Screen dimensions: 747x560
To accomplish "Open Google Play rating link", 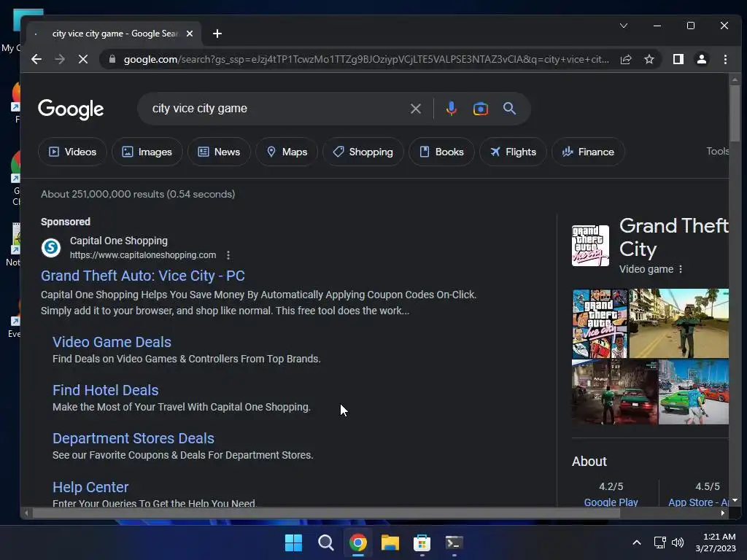I will (x=611, y=502).
